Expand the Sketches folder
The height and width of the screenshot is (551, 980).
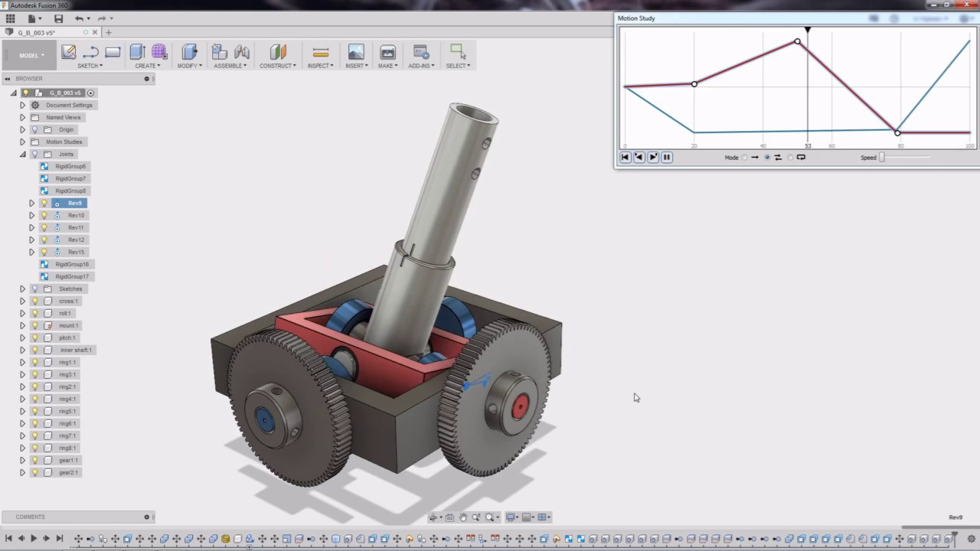[x=22, y=289]
